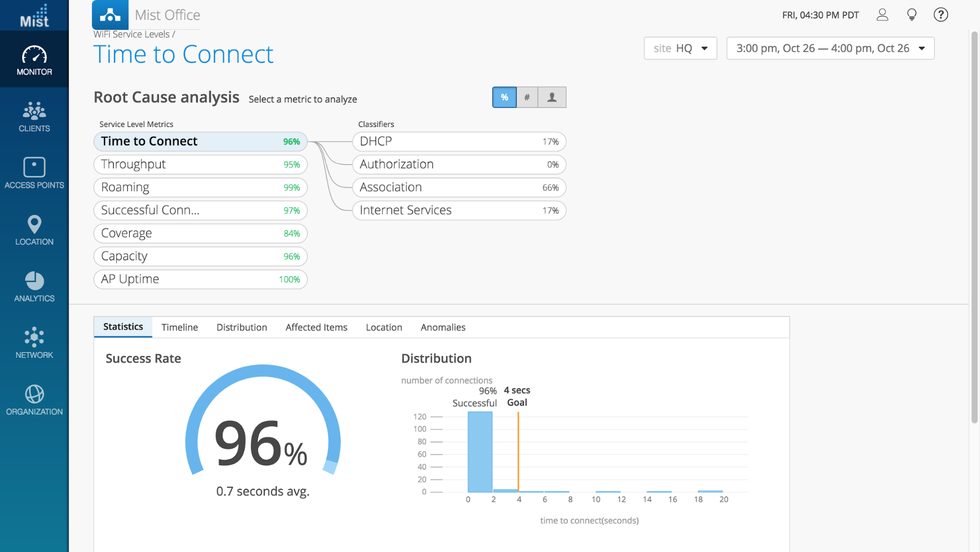Image resolution: width=980 pixels, height=552 pixels.
Task: Toggle user view with person button
Action: pos(552,97)
